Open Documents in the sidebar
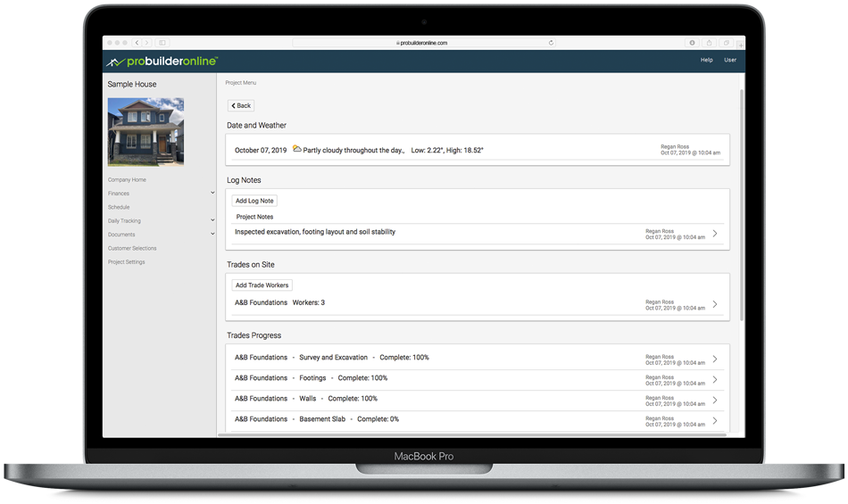 (121, 235)
